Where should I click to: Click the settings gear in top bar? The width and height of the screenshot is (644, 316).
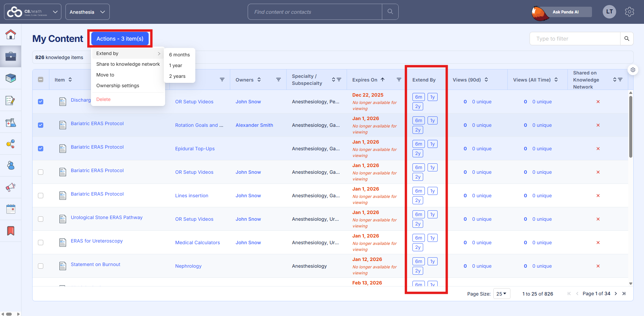coord(629,12)
